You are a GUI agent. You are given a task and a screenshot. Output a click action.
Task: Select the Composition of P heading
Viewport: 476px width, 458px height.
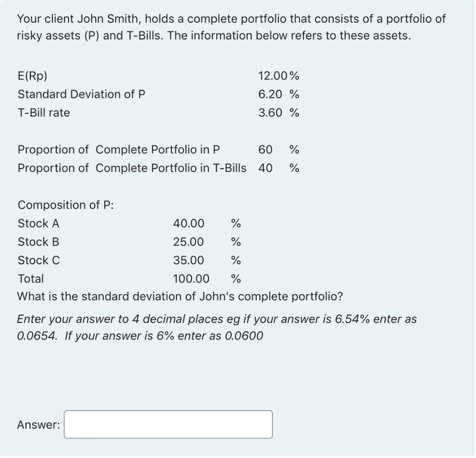coord(66,205)
